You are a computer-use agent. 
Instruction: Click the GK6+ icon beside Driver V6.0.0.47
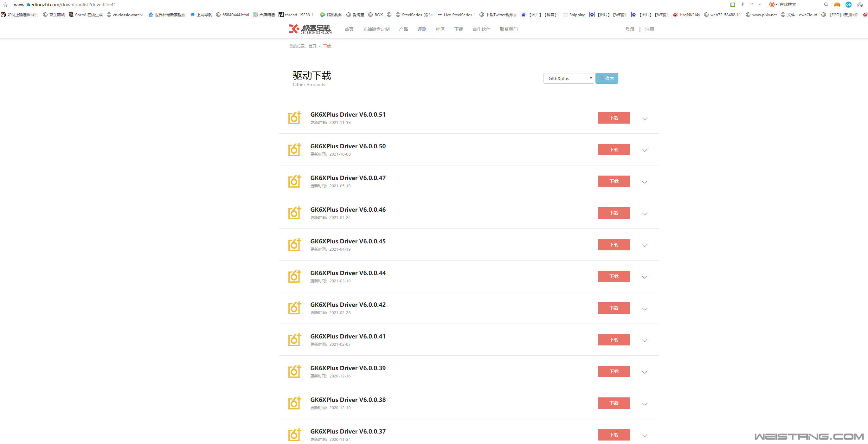[294, 181]
